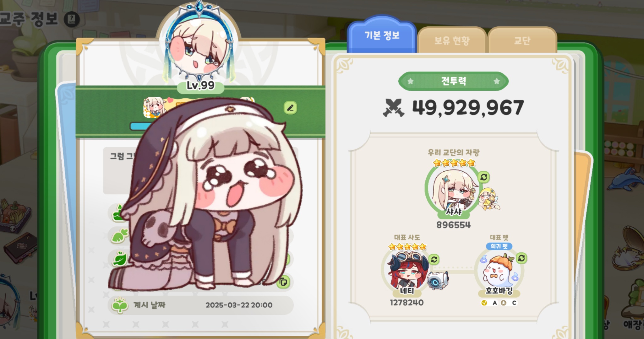Change representative apostle 네티 via refresh icon
Image resolution: width=644 pixels, height=339 pixels.
434,259
